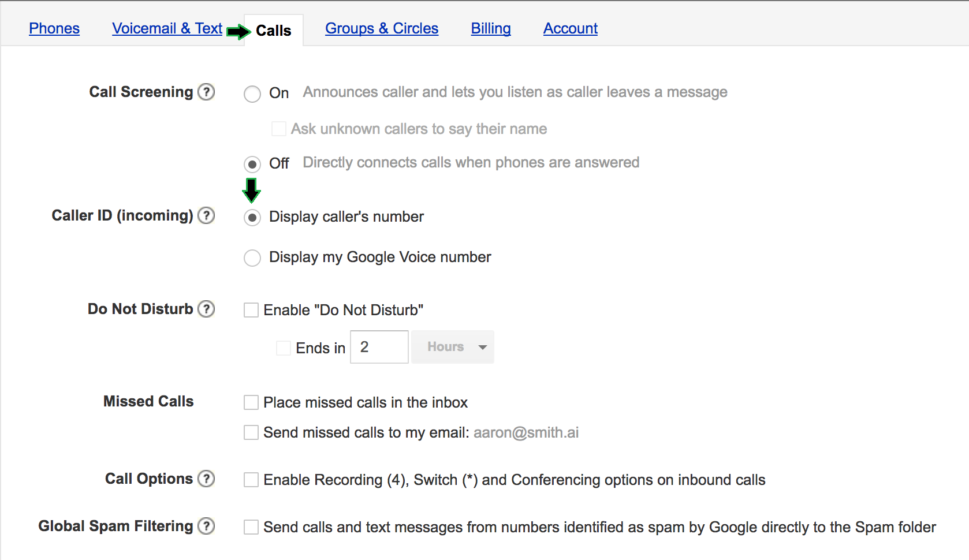Turn on Global Spam Filtering checkbox
Viewport: 969px width, 560px height.
coord(251,527)
